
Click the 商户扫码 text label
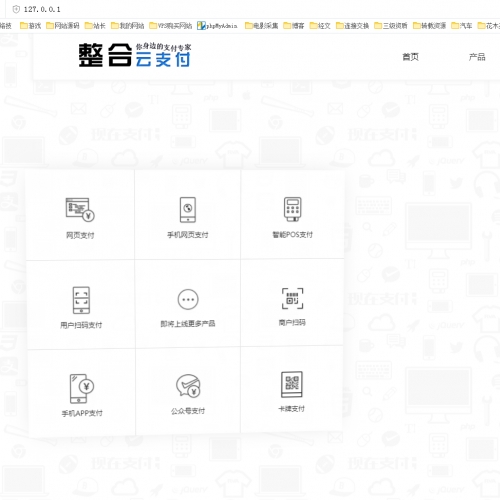coord(292,322)
